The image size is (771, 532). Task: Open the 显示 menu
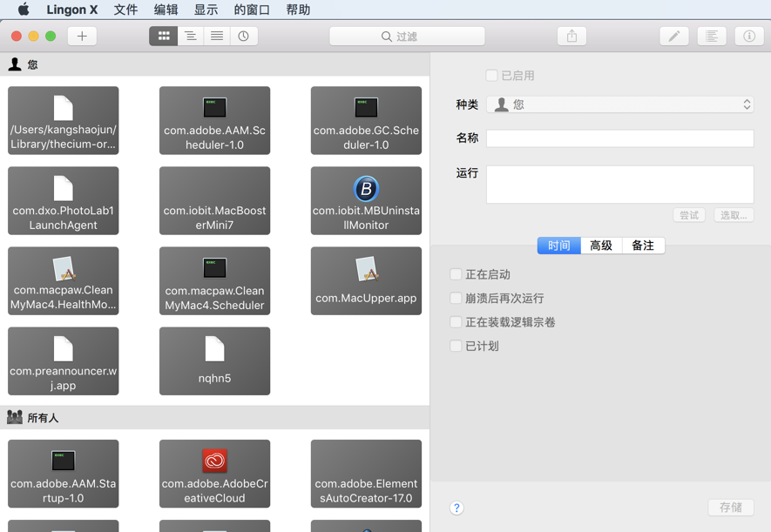(206, 10)
